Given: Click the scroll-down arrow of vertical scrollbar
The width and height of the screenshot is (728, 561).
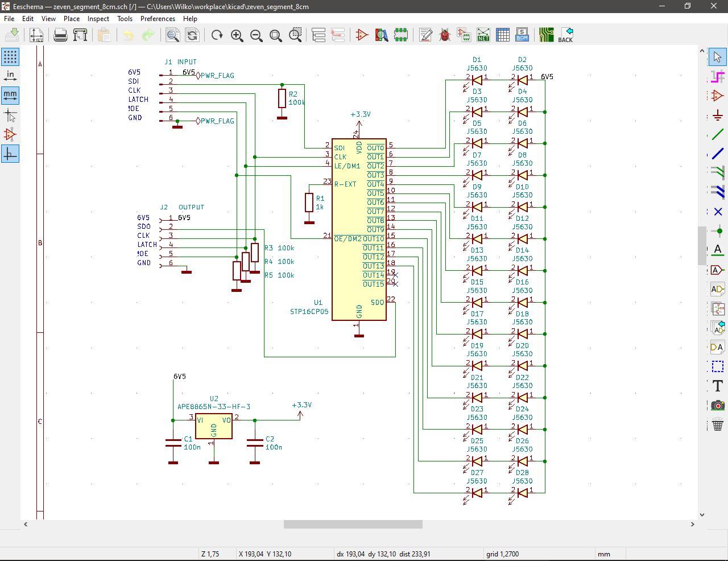Looking at the screenshot, I should (x=702, y=514).
